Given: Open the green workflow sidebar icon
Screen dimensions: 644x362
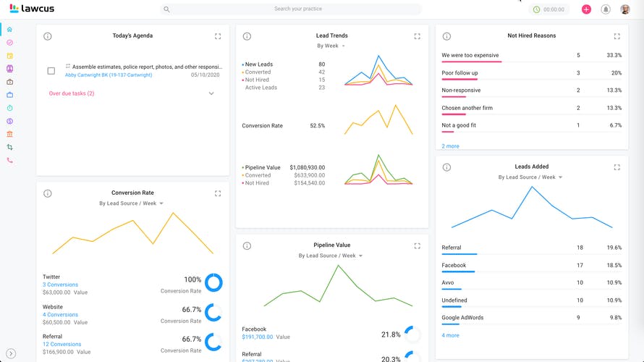Looking at the screenshot, I should tap(9, 147).
